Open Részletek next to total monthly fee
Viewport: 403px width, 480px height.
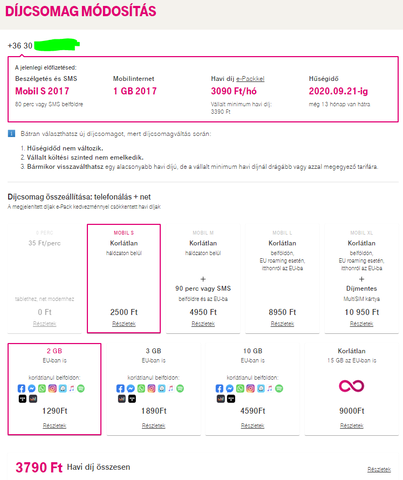(x=379, y=469)
